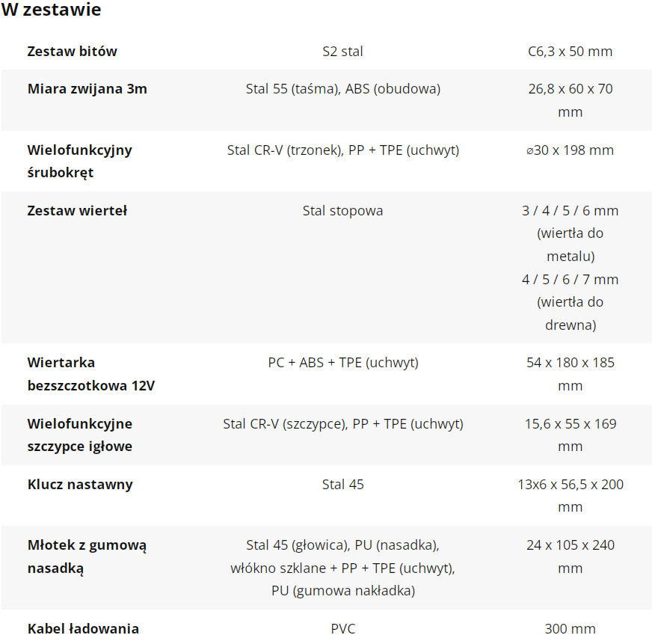Viewport: 652px width, 644px height.
Task: Click "PC + ABS + TPE (uchwyt)" material text
Action: coord(342,362)
